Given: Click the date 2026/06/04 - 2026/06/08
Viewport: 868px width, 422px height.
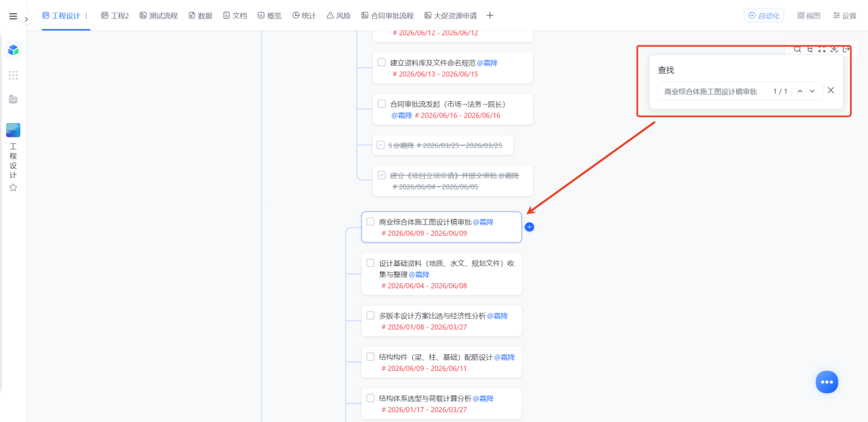Looking at the screenshot, I should (x=424, y=286).
